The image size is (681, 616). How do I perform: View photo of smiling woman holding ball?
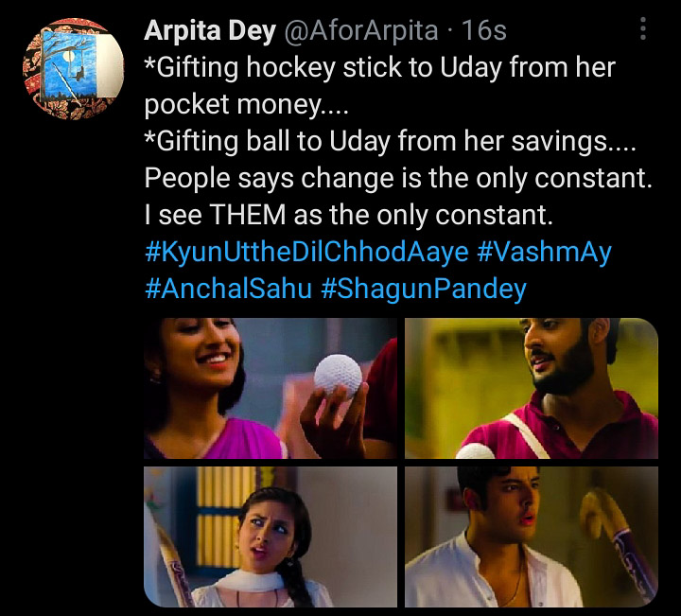(x=271, y=388)
